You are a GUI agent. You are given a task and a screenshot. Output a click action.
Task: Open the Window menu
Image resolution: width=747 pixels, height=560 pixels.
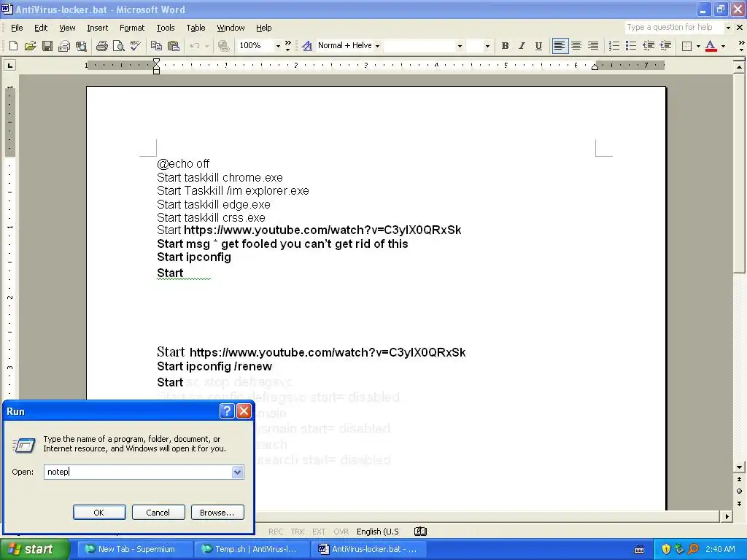[x=231, y=28]
